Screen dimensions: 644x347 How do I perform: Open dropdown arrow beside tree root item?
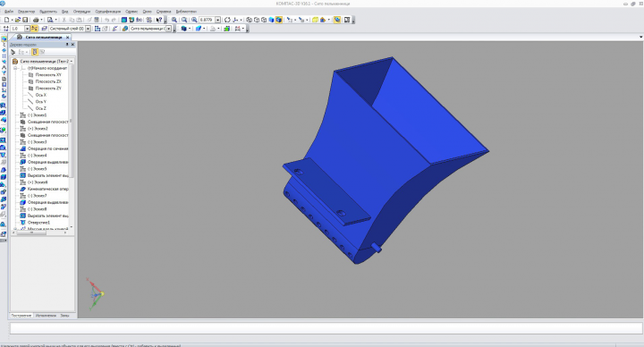click(x=72, y=61)
